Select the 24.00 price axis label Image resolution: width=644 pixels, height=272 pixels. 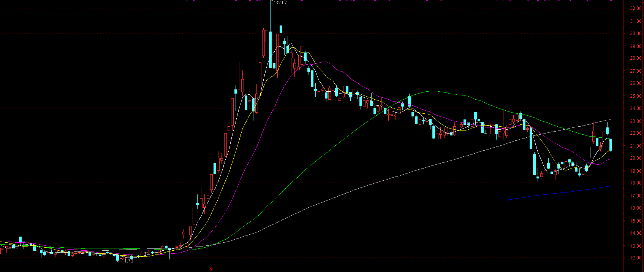(x=636, y=108)
